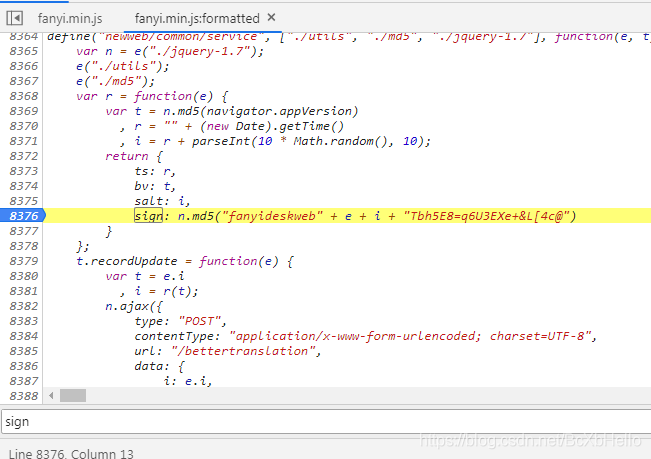Screen dimensions: 651x459
Task: Click the "Tbh5E8=q6U3EXe+&L[4c@" string
Action: pos(487,216)
